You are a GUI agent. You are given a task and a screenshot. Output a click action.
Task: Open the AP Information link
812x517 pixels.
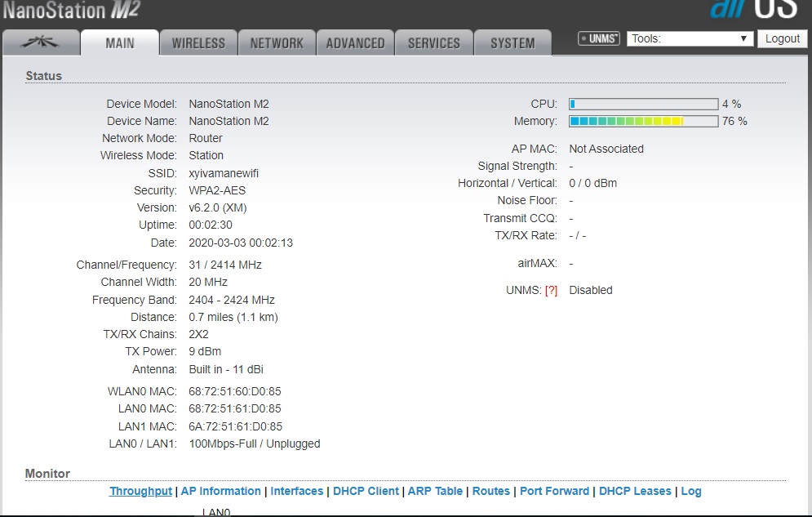pyautogui.click(x=220, y=491)
